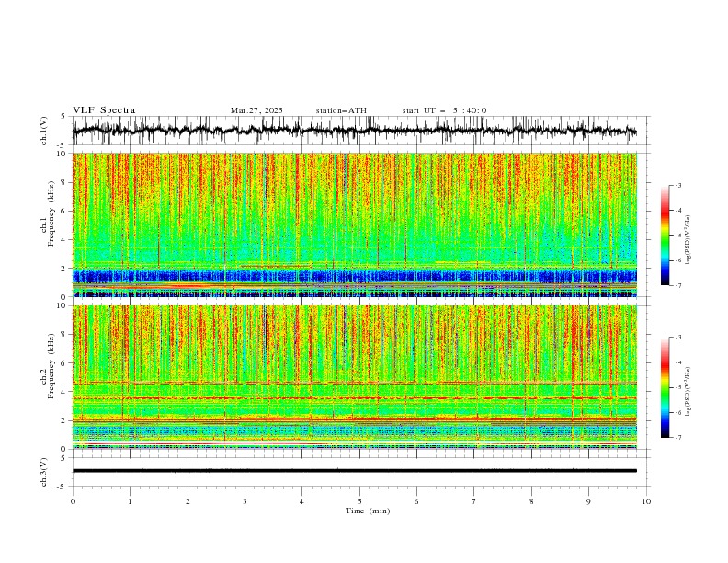Click the ch.1 PSD color scale bar
The height and width of the screenshot is (563, 728).
coord(665,236)
